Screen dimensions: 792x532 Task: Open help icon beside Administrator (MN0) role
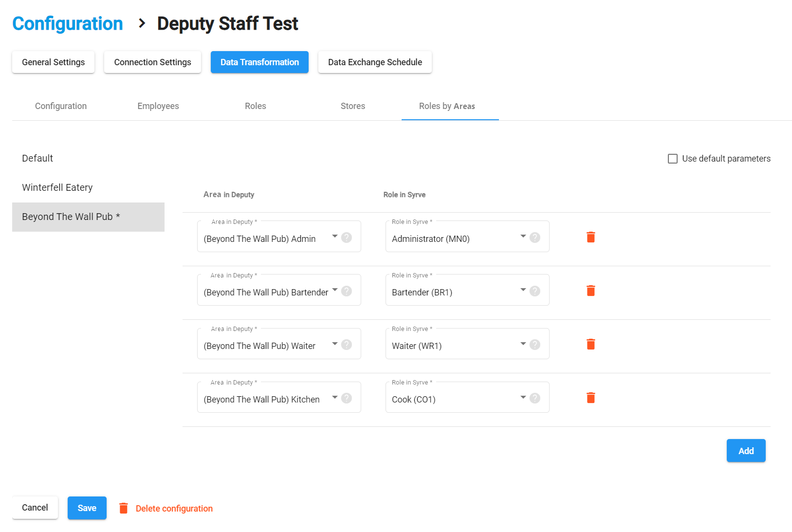[534, 238]
